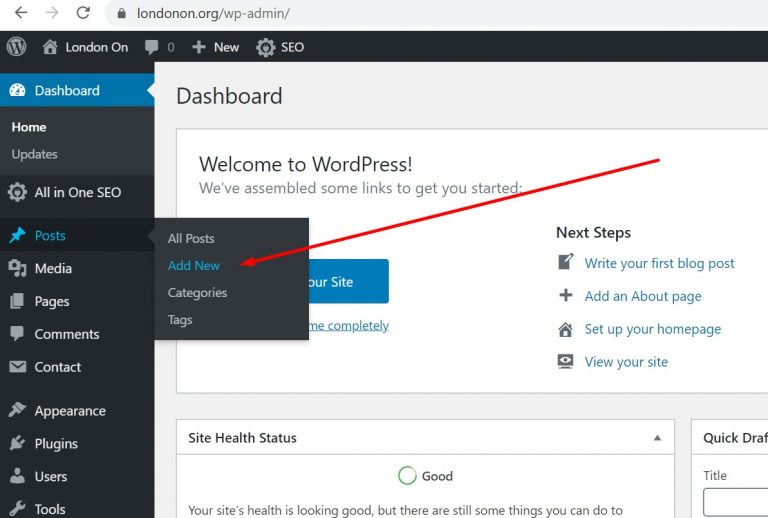The height and width of the screenshot is (518, 768).
Task: Click the Media icon in sidebar
Action: click(17, 268)
